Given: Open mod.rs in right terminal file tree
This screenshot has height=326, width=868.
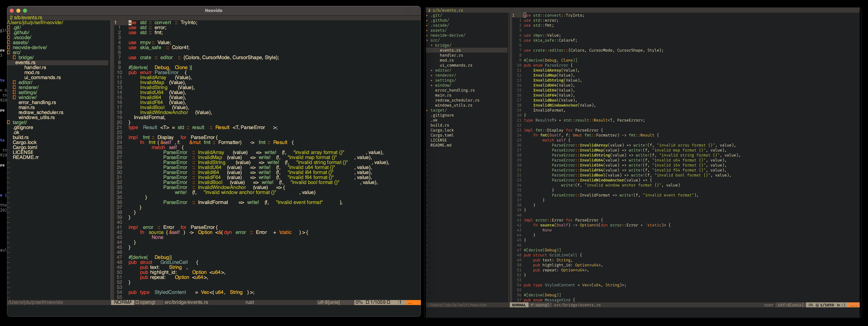Looking at the screenshot, I should pos(446,60).
